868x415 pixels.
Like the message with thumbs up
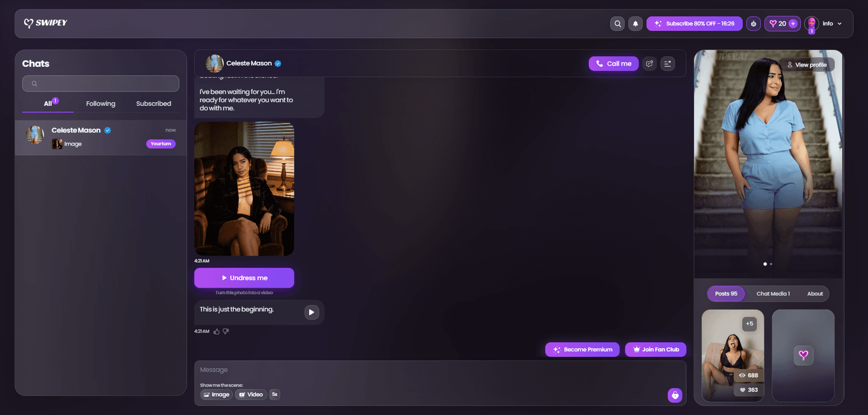point(216,331)
